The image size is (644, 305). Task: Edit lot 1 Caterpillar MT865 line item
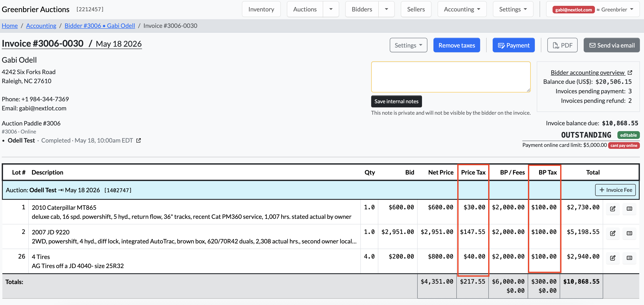[613, 209]
